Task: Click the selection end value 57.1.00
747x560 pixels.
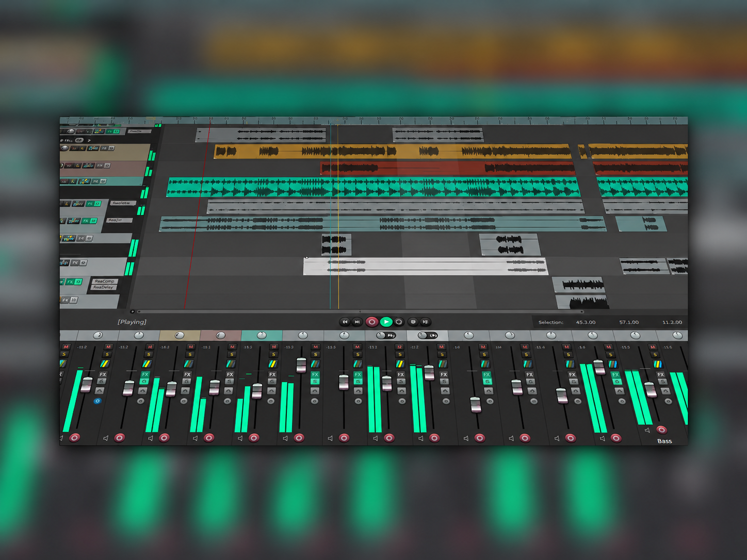Action: [629, 322]
